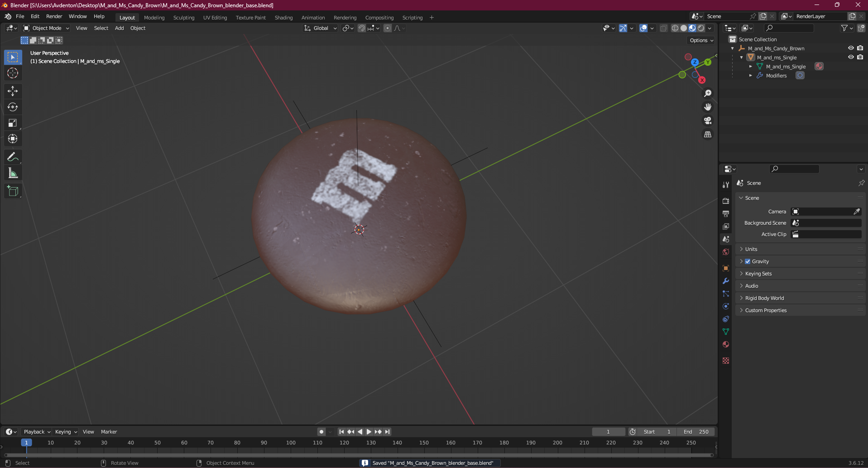The image size is (868, 468).
Task: Add new collection in Outliner
Action: click(x=861, y=28)
